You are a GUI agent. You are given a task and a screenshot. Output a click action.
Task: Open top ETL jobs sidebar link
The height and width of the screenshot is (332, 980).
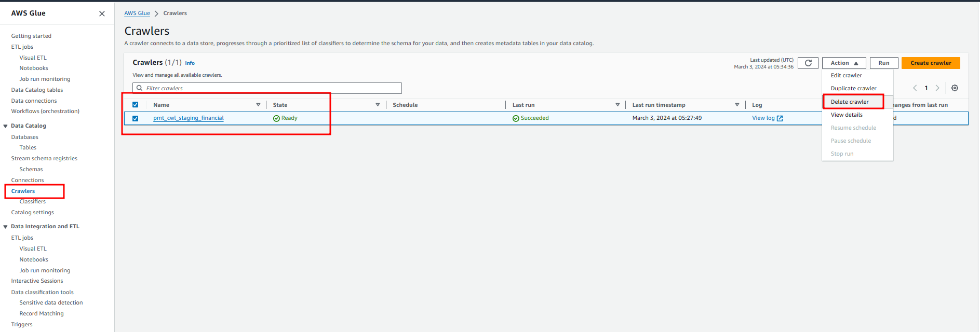click(22, 47)
